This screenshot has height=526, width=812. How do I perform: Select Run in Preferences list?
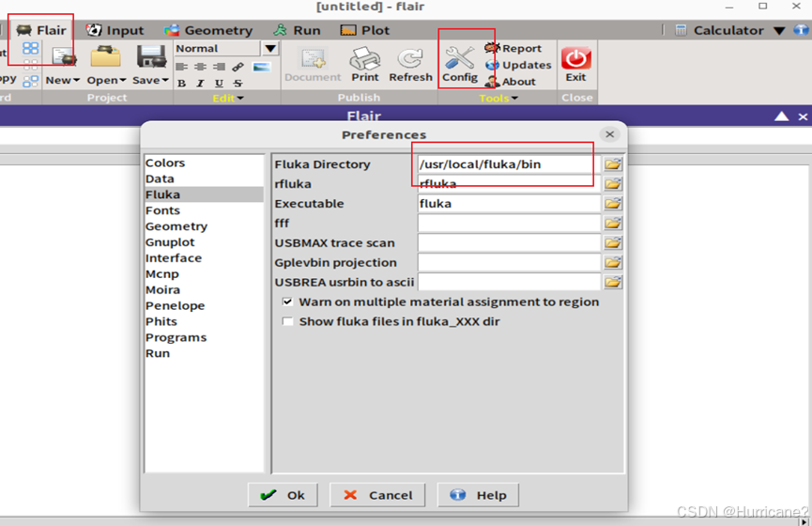click(204, 353)
